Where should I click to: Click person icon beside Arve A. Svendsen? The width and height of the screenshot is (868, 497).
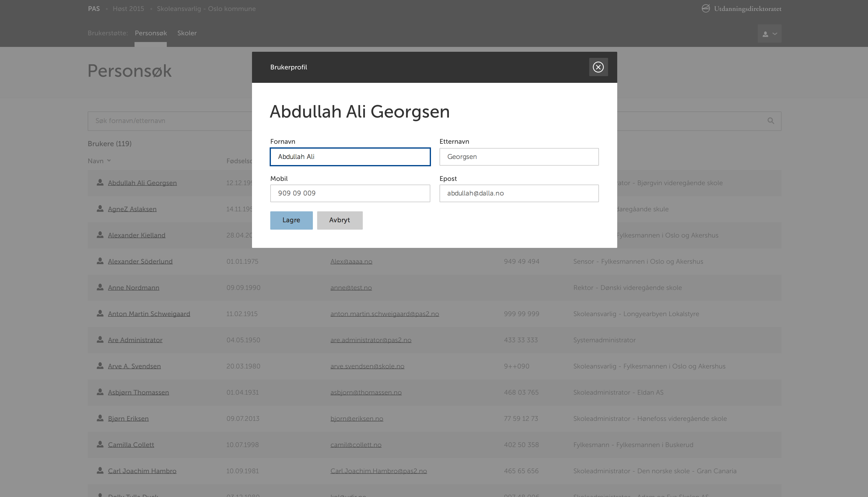(100, 365)
